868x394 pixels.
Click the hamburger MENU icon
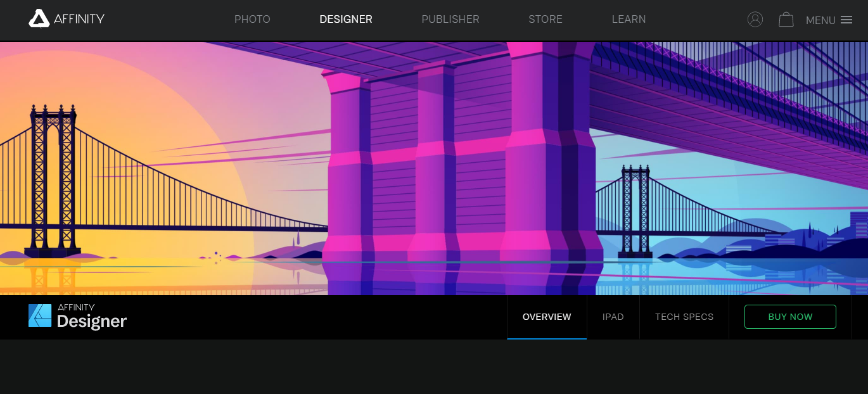846,20
